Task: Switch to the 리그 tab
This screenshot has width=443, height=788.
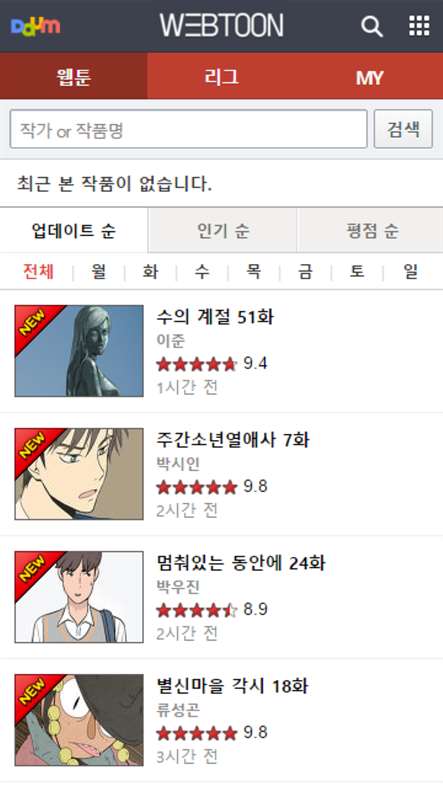Action: click(x=222, y=76)
